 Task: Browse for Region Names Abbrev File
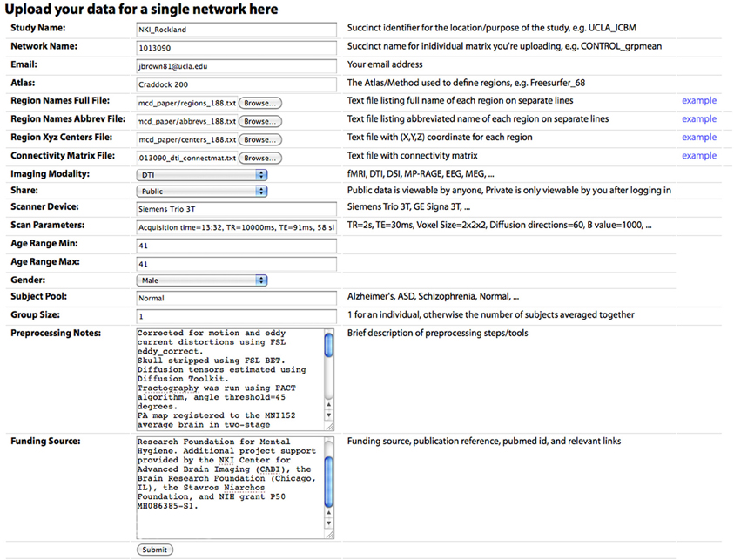coord(260,121)
